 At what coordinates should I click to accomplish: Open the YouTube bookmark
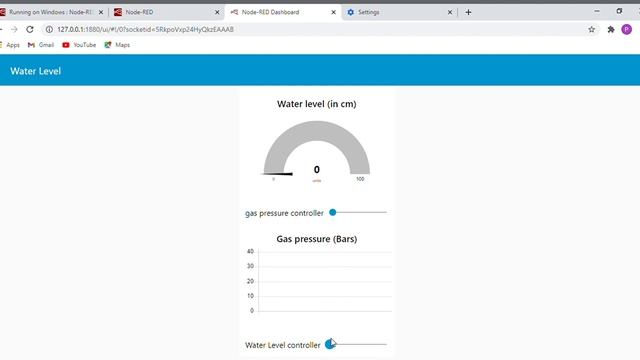pyautogui.click(x=79, y=45)
